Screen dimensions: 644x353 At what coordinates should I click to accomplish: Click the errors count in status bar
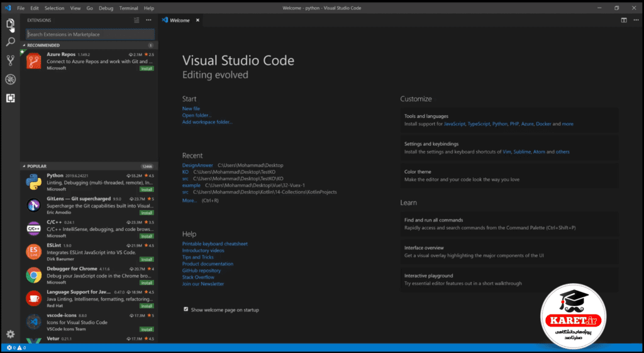click(x=11, y=348)
